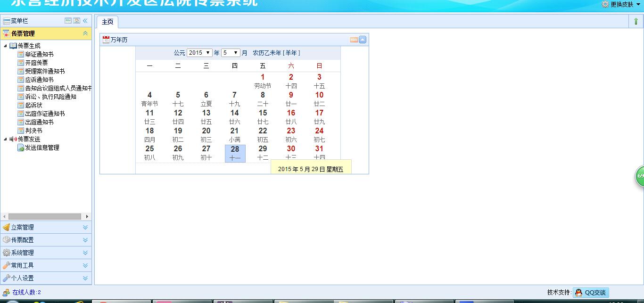Collapse the 万年历 calendar panel

[x=363, y=40]
